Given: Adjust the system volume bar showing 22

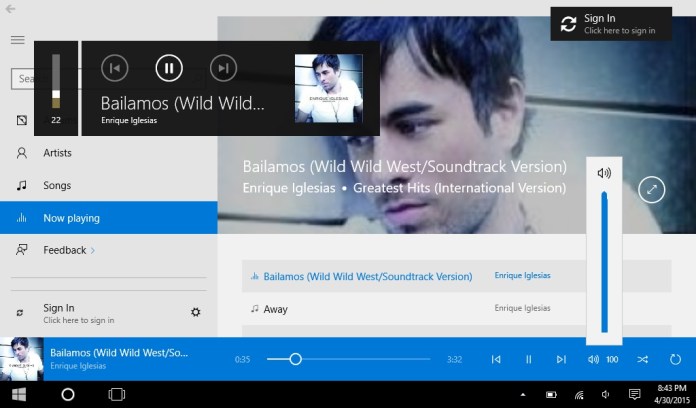Looking at the screenshot, I should 56,81.
